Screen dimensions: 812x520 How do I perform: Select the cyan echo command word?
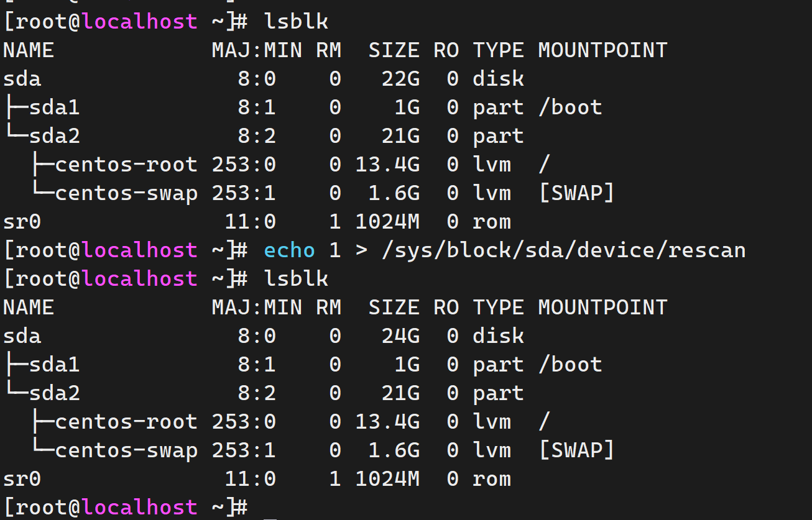point(289,250)
